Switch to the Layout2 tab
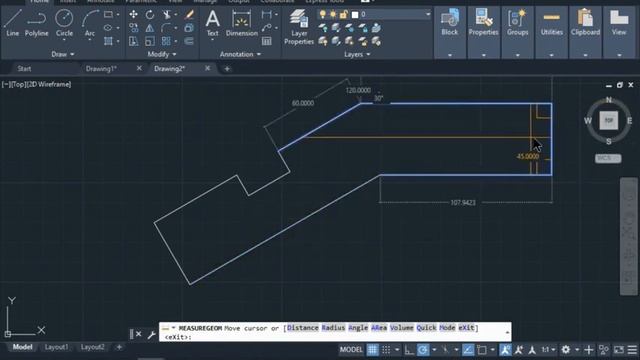Image resolution: width=640 pixels, height=360 pixels. 93,347
